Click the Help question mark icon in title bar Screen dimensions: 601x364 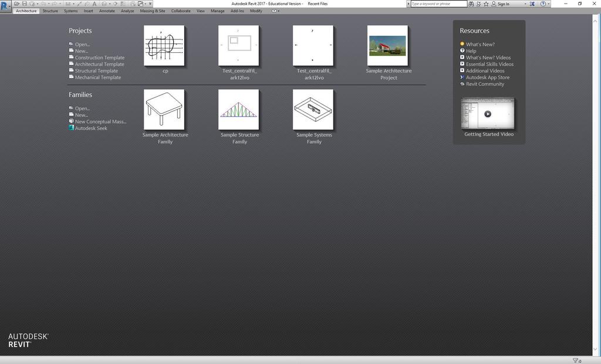coord(543,4)
